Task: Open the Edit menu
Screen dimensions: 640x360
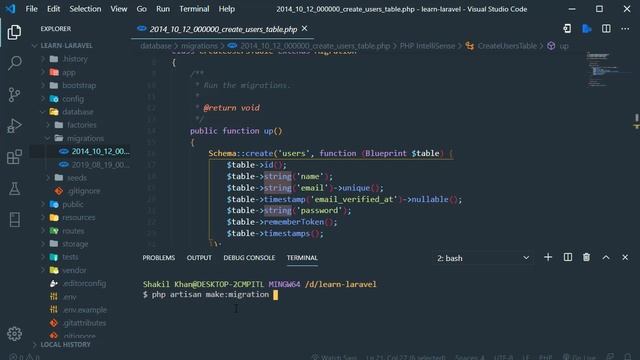Action: (x=53, y=9)
